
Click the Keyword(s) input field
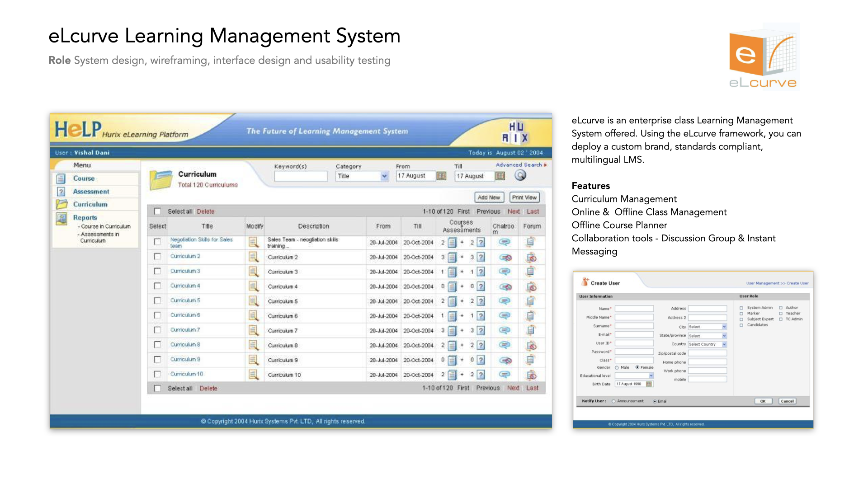point(301,176)
